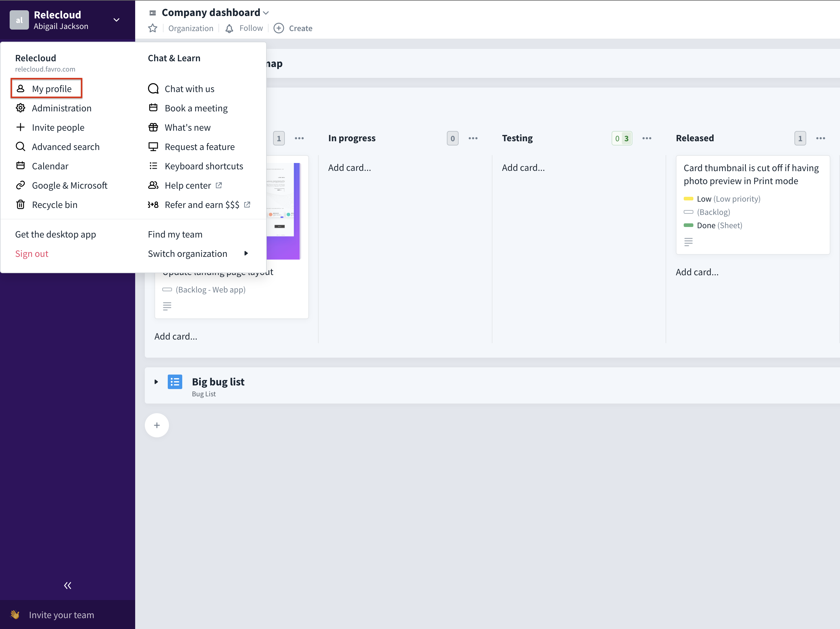Open Released column three-dot options
The height and width of the screenshot is (629, 840).
click(x=820, y=138)
